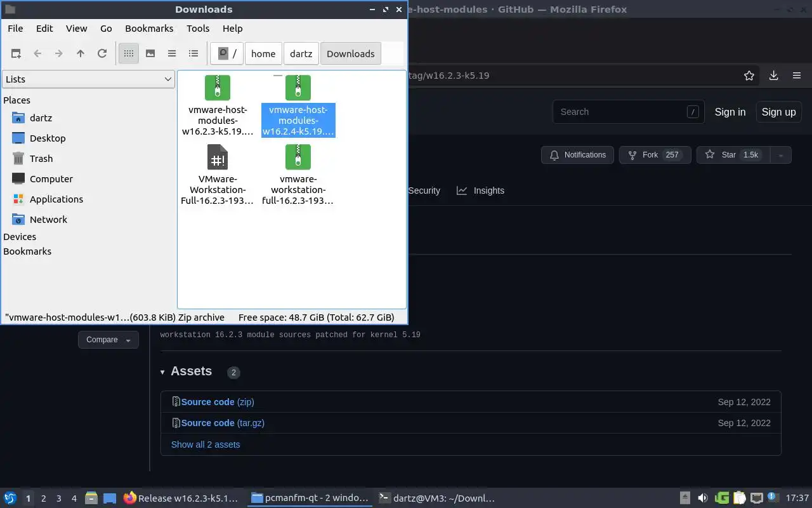Open the Star button dropdown arrow
This screenshot has width=812, height=508.
pyautogui.click(x=781, y=155)
